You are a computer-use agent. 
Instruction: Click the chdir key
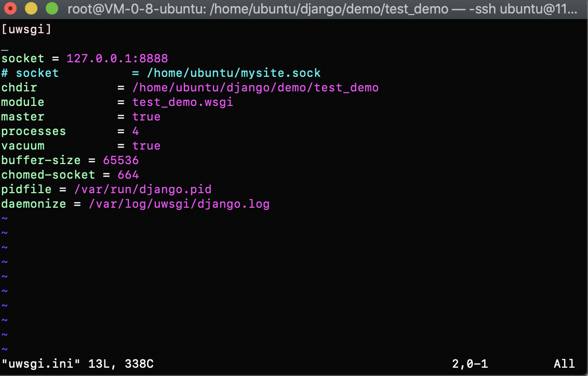[x=19, y=87]
